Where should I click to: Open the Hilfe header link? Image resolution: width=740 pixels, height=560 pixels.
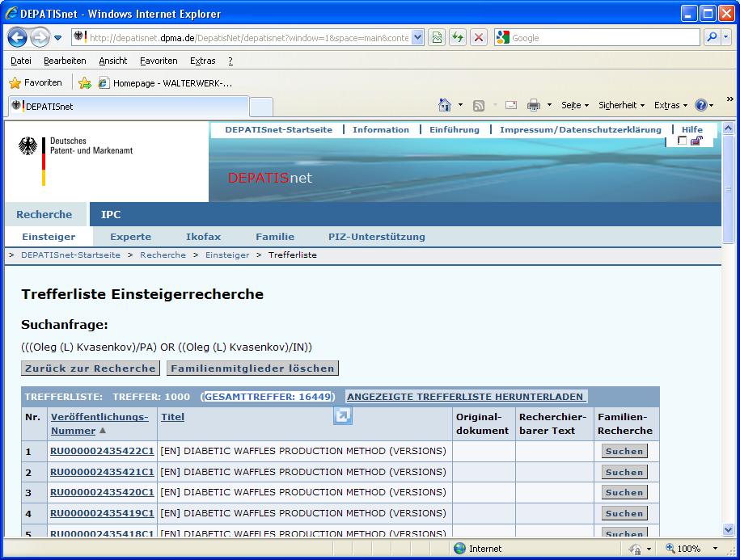(x=692, y=129)
